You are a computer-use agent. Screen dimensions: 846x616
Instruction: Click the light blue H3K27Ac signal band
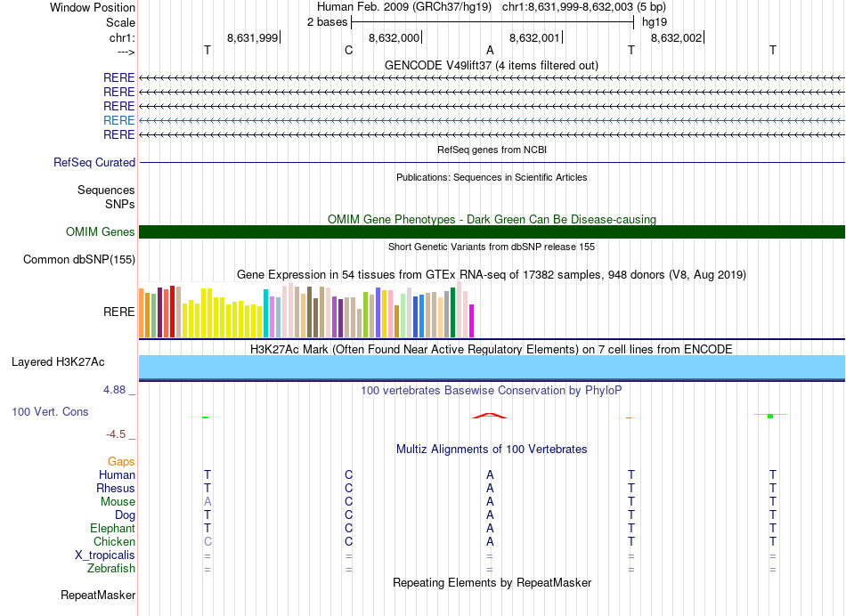(492, 367)
